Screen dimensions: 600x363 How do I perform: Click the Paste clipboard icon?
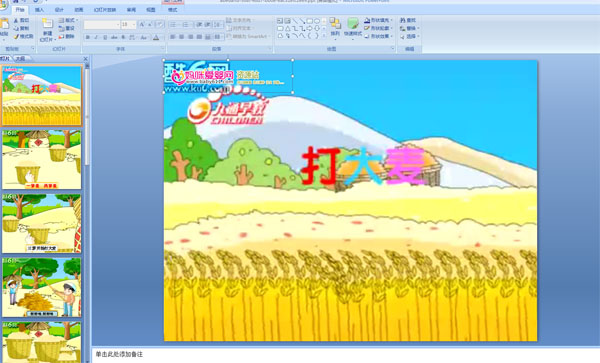[4, 24]
